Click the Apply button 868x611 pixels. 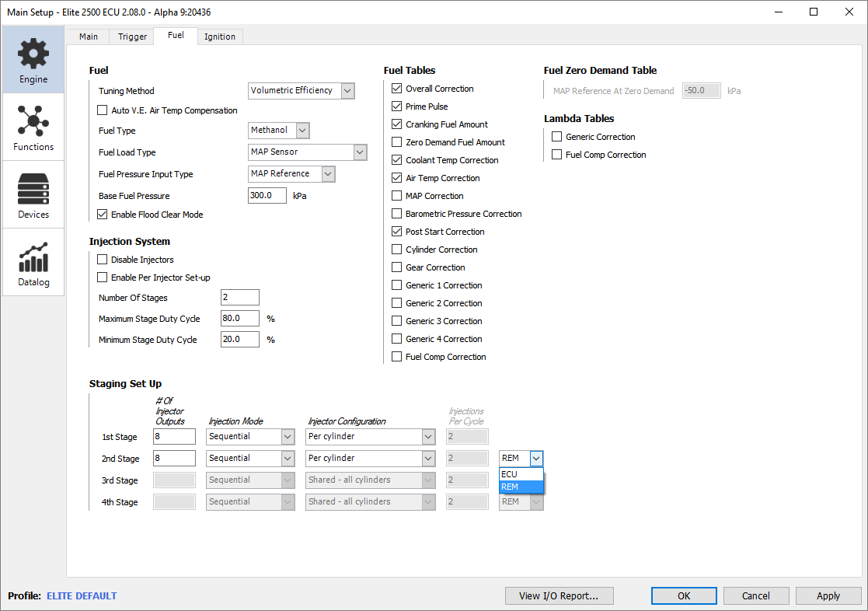[828, 596]
